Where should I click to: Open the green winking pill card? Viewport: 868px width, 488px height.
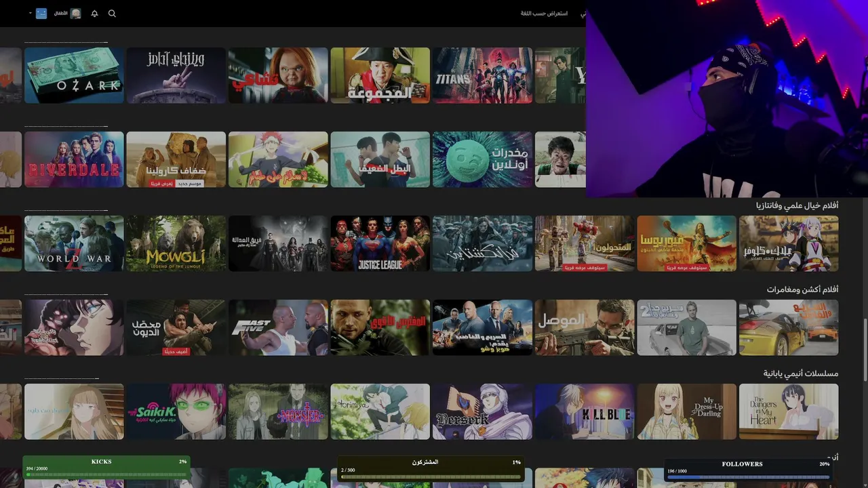[483, 159]
